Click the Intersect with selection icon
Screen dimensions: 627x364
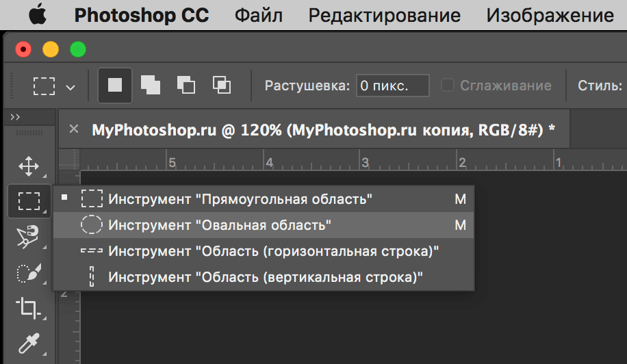221,86
